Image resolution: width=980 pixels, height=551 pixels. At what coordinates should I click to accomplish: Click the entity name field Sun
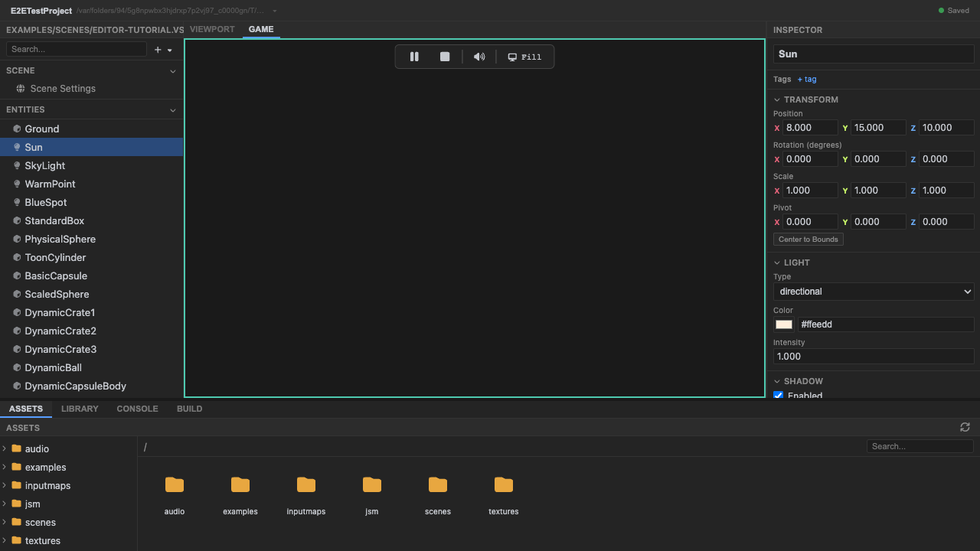click(x=874, y=54)
